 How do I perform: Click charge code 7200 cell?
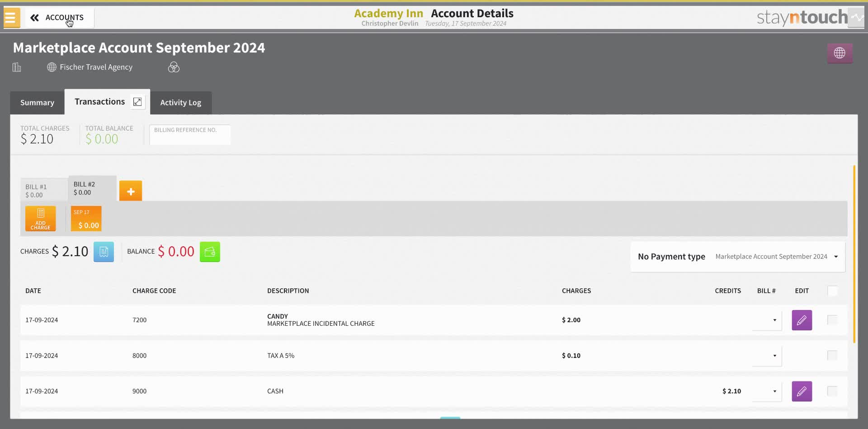tap(139, 320)
